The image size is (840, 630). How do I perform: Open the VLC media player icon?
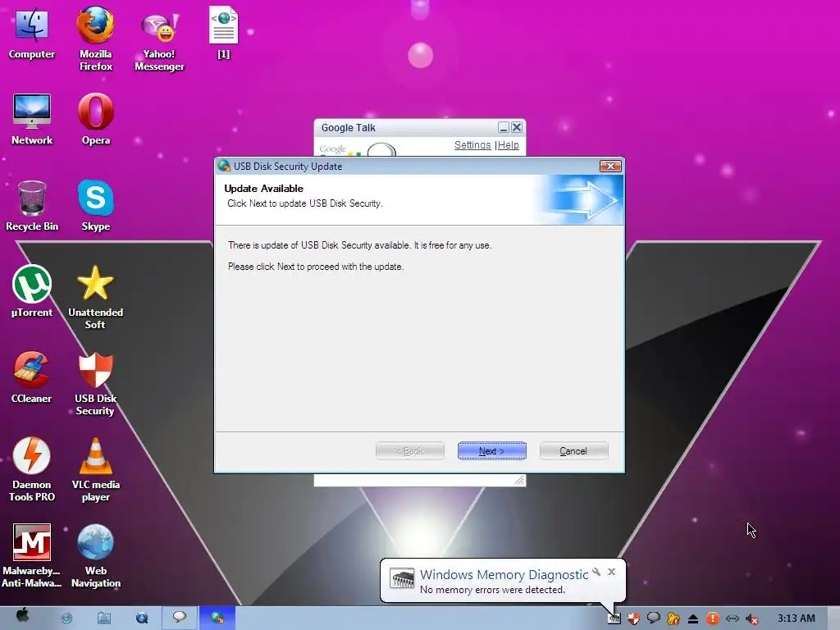(95, 469)
